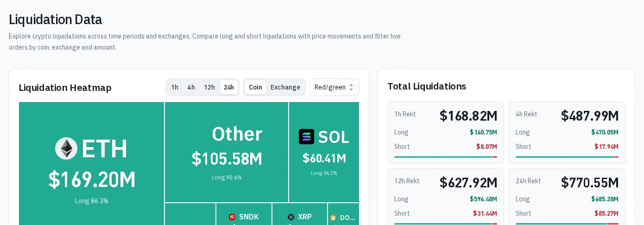644x225 pixels.
Task: Click the 1h Short value $8.07M
Action: click(486, 147)
